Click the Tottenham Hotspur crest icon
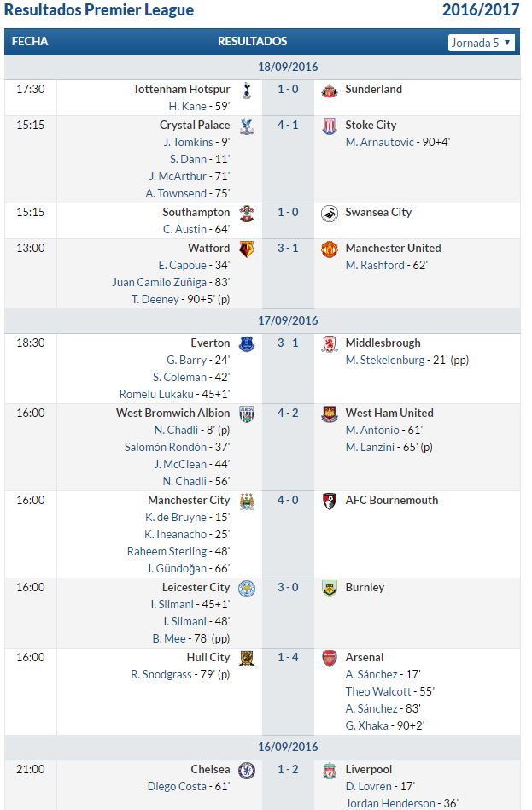 pyautogui.click(x=247, y=91)
